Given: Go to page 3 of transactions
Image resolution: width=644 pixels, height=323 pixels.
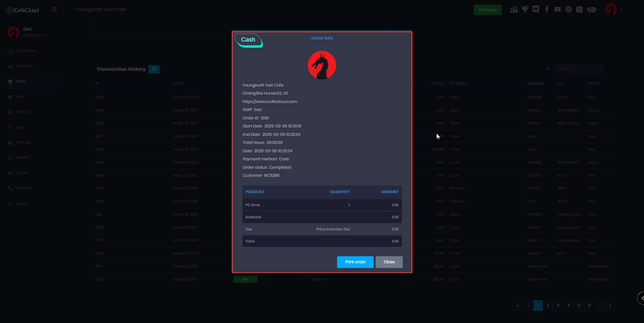Looking at the screenshot, I should pos(558,306).
